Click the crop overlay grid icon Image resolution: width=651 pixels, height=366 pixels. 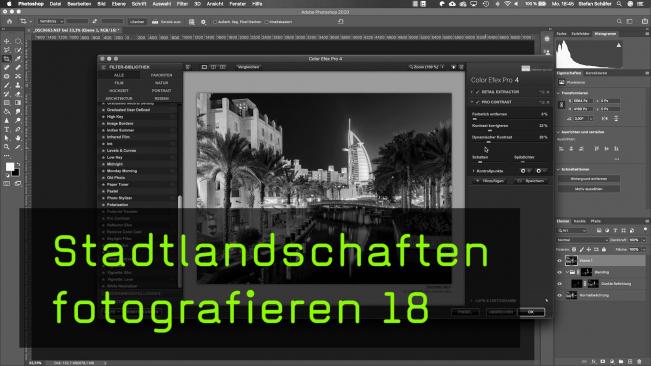(191, 22)
